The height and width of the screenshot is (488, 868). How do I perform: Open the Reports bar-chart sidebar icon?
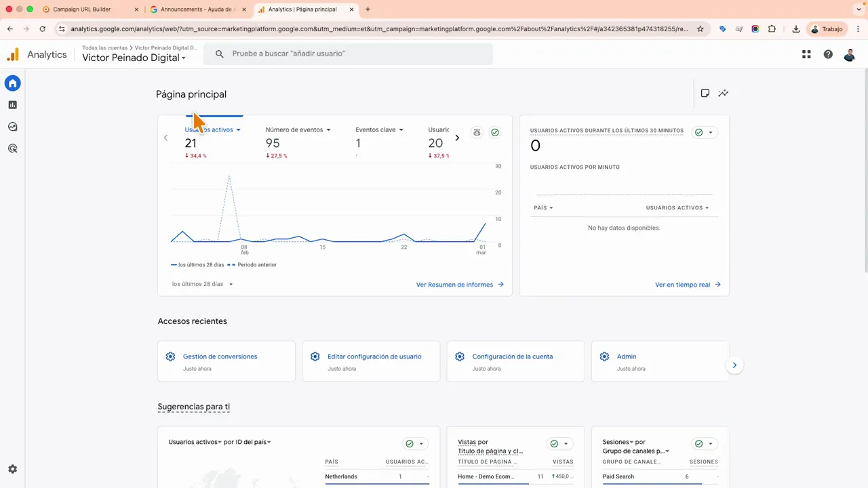pyautogui.click(x=12, y=105)
